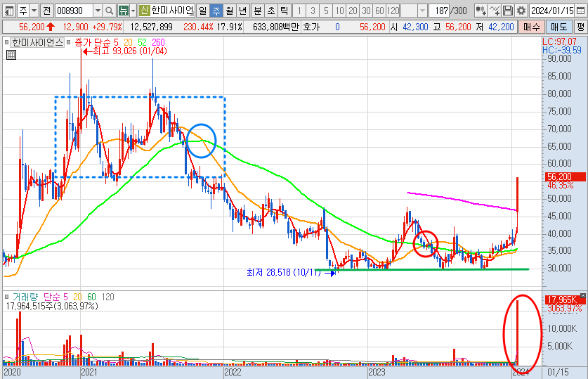Screen dimensions: 588x379
Task: Expand stock code 008930 history dropdown
Action: 98,11
